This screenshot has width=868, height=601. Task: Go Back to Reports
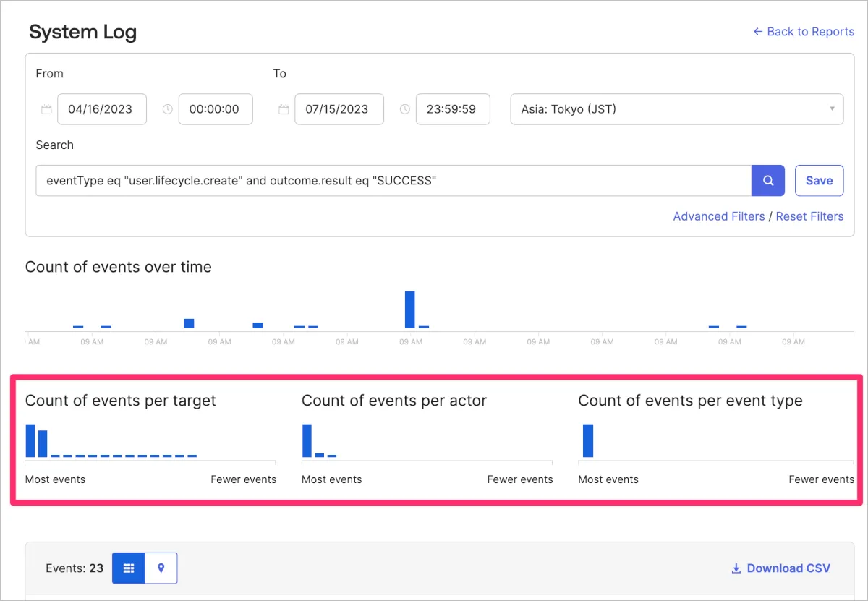click(804, 32)
